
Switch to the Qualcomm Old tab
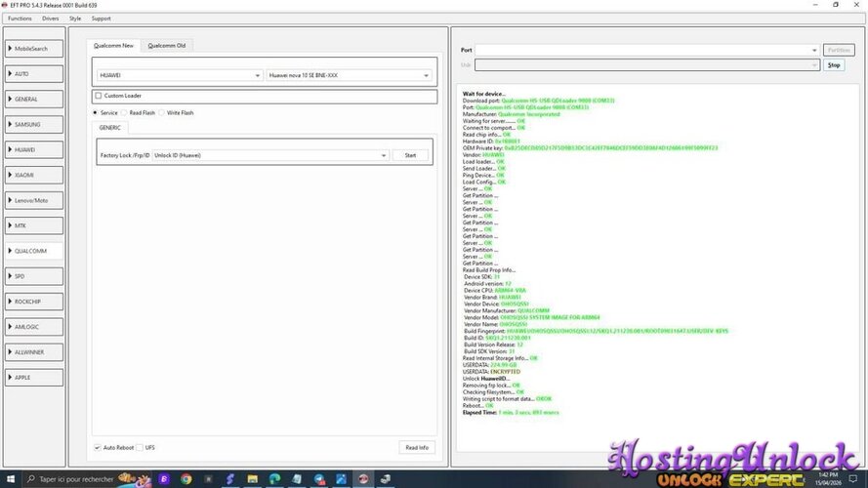pos(167,45)
